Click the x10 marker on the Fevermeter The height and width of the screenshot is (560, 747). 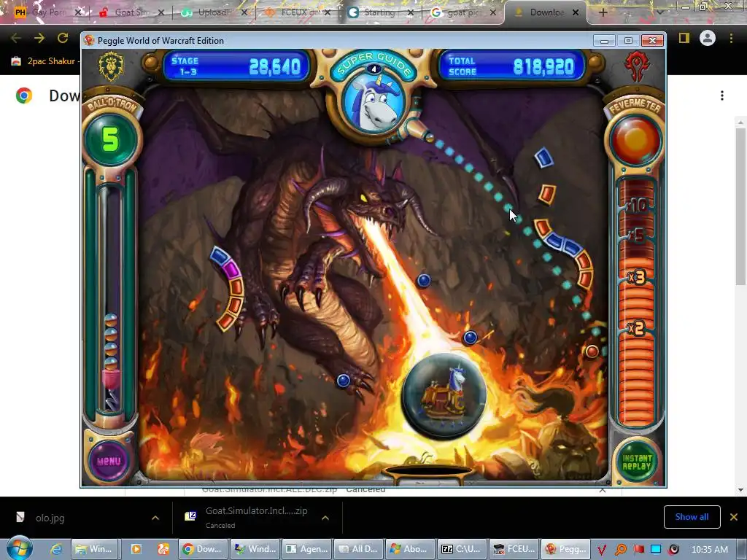coord(636,206)
